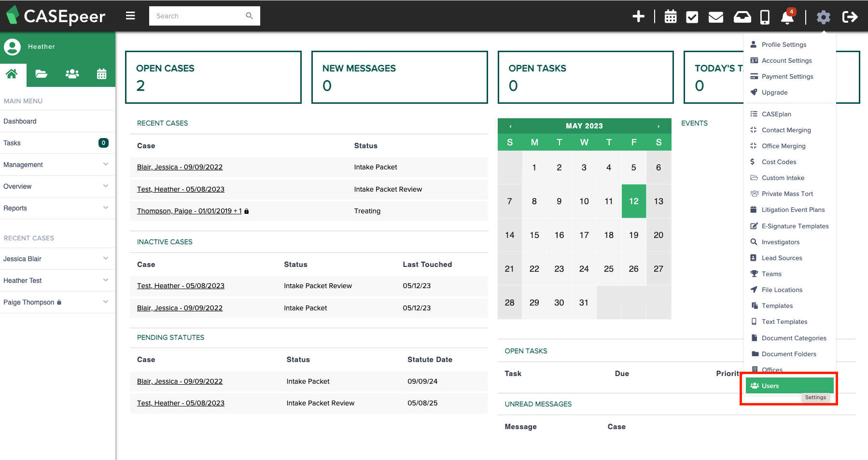Image resolution: width=868 pixels, height=460 pixels.
Task: Click the settings gear icon
Action: click(x=824, y=17)
